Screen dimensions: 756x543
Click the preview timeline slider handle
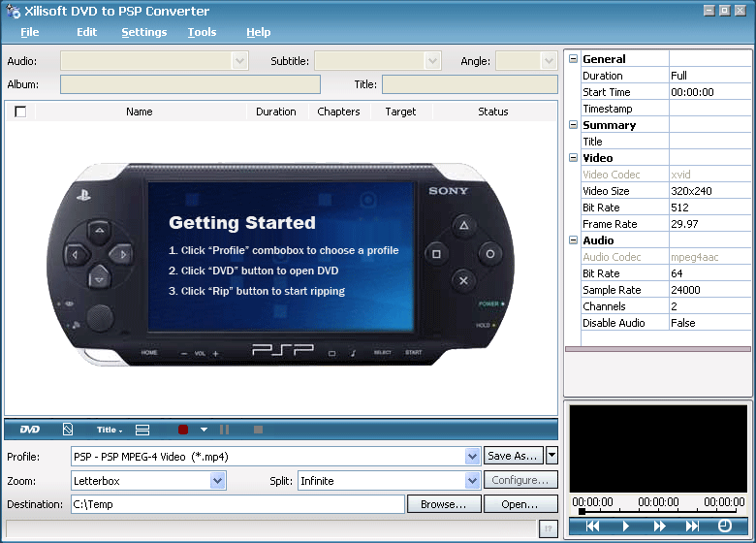582,511
